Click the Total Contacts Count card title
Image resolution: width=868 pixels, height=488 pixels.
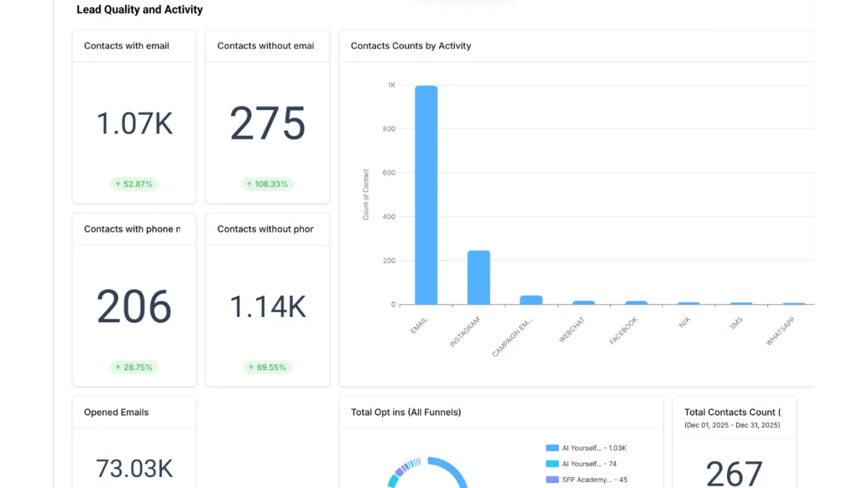[x=732, y=412]
